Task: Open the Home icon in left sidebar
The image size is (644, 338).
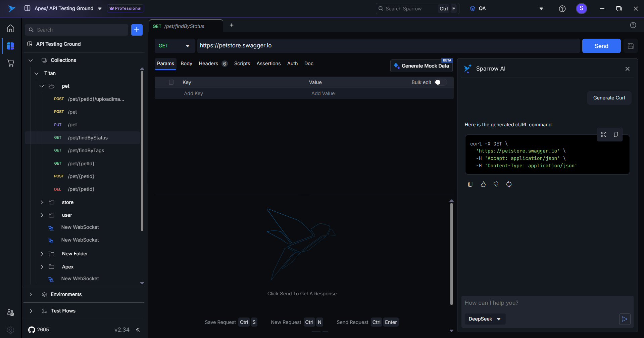Action: point(11,29)
